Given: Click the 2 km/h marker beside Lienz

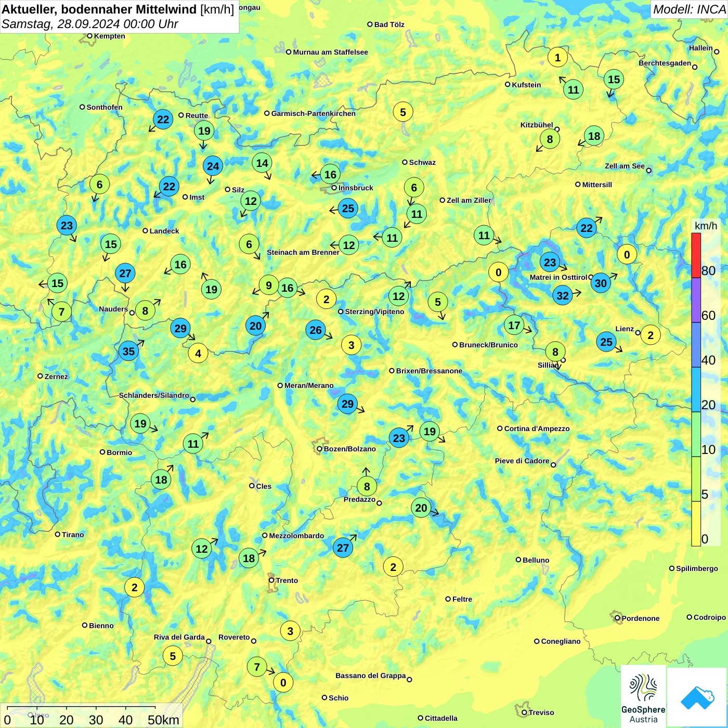Looking at the screenshot, I should pyautogui.click(x=651, y=335).
